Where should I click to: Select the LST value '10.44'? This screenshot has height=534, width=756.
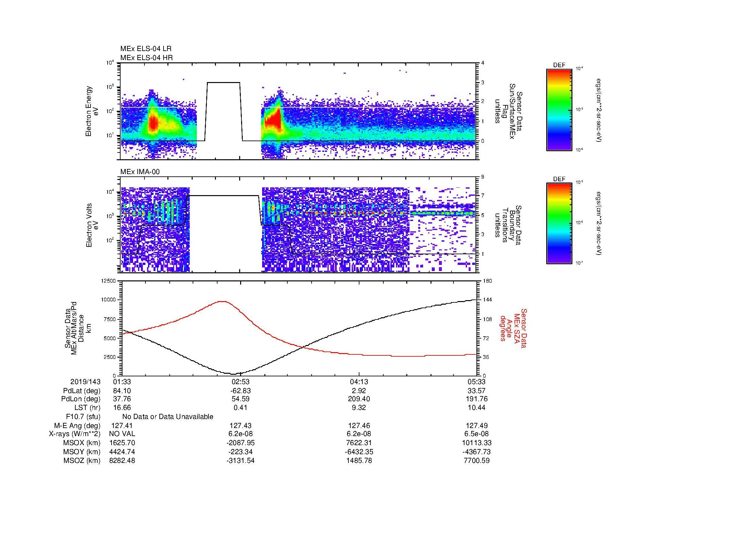click(477, 408)
